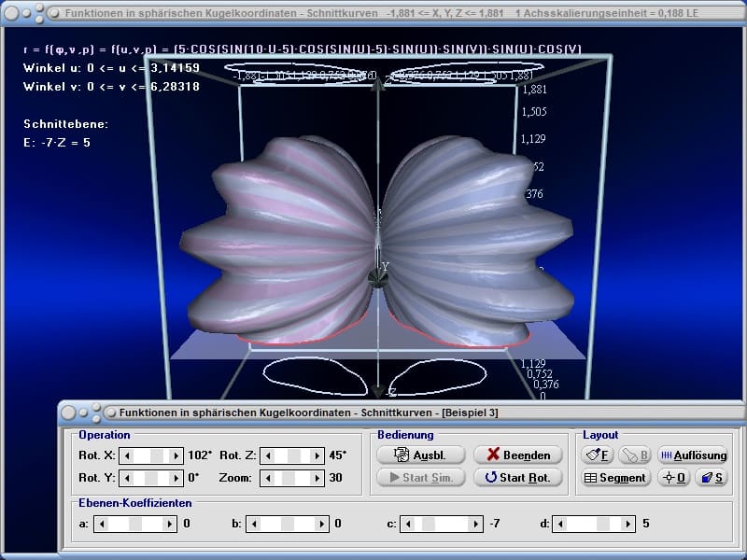Click the O origin layout button
Image resolution: width=747 pixels, height=560 pixels.
[673, 477]
